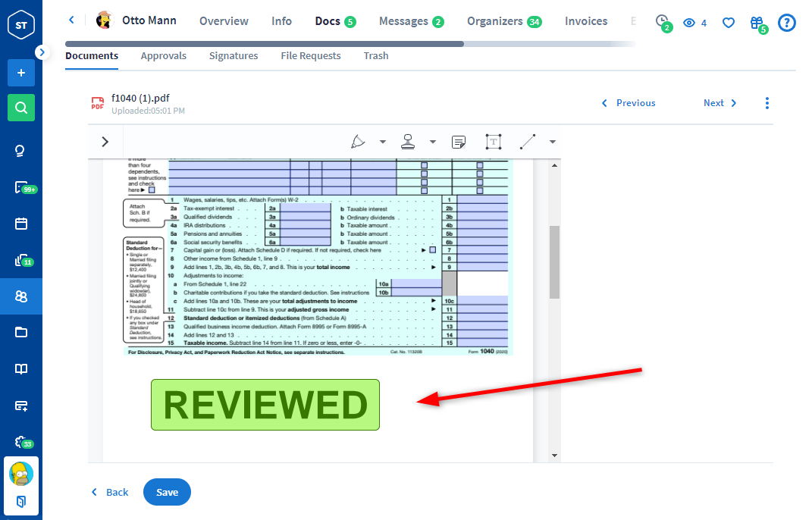Go to the Next document
The width and height of the screenshot is (812, 520).
(x=720, y=103)
